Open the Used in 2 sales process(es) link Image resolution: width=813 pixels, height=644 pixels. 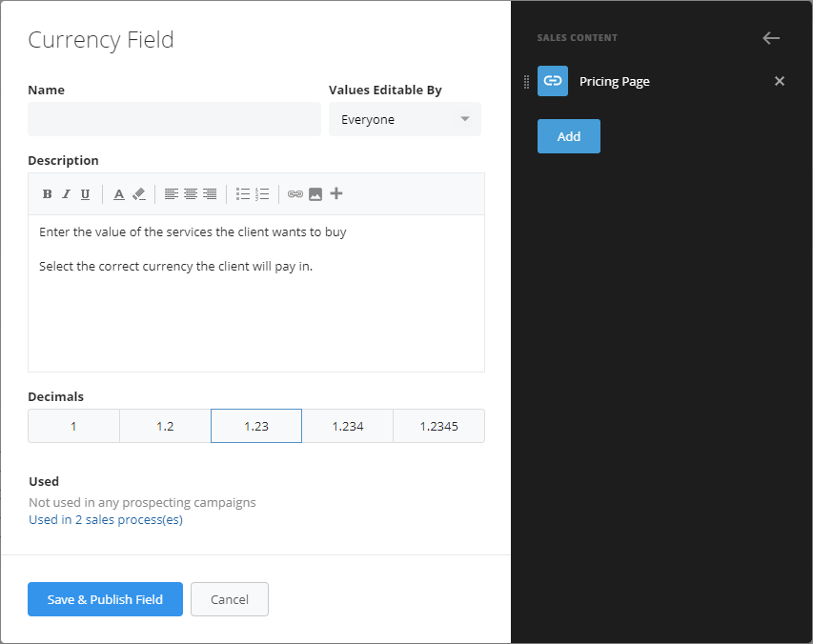tap(105, 519)
